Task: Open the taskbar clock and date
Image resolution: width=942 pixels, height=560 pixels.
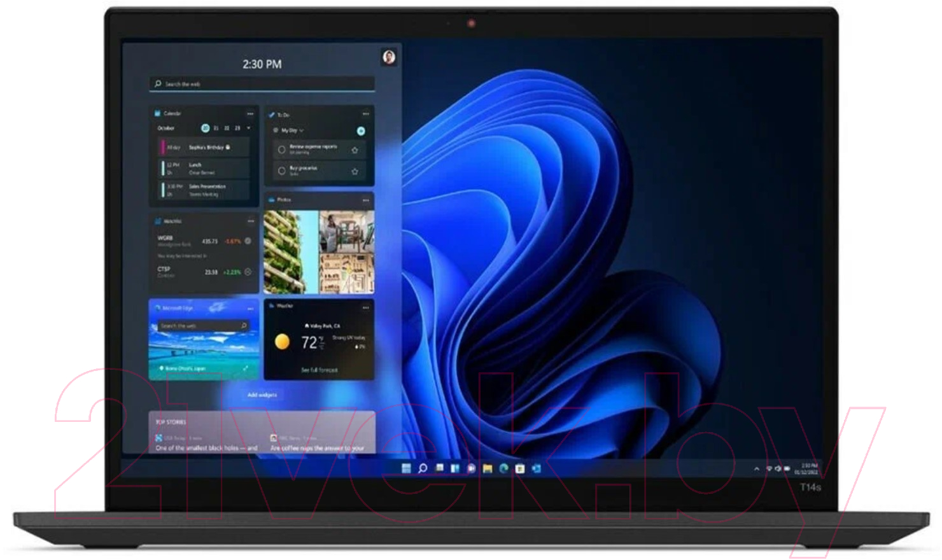Action: coord(806,469)
